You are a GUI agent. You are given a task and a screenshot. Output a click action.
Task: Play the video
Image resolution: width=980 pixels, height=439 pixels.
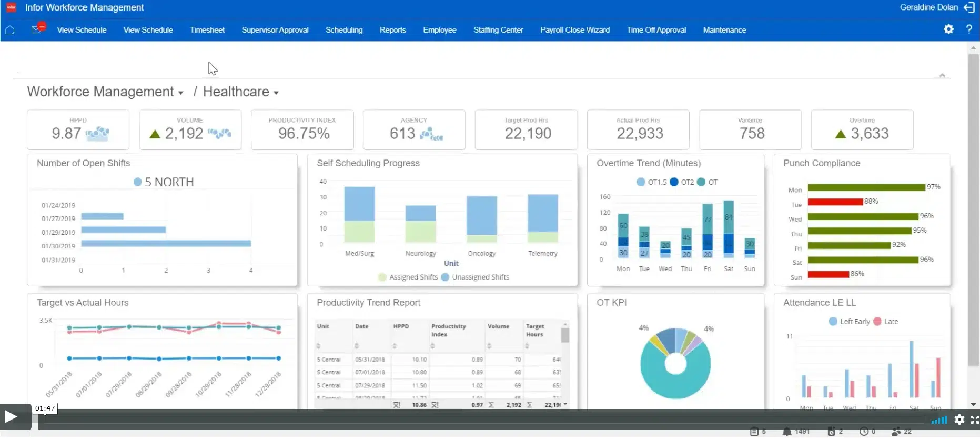[12, 417]
